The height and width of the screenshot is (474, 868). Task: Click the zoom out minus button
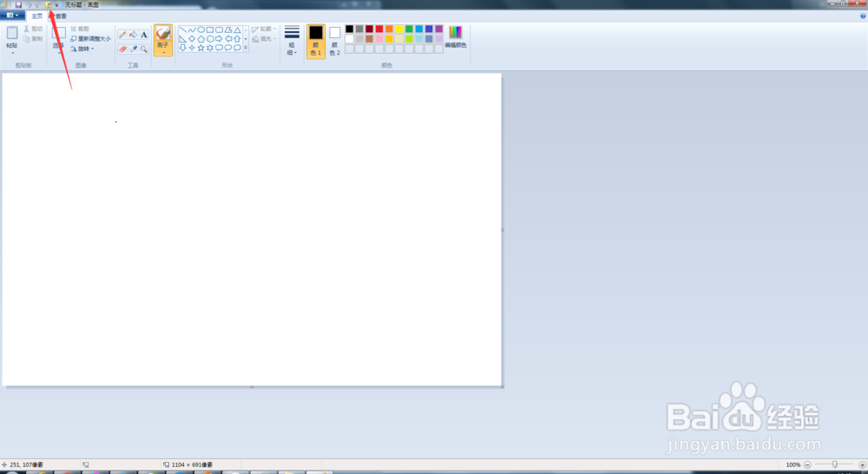point(807,464)
